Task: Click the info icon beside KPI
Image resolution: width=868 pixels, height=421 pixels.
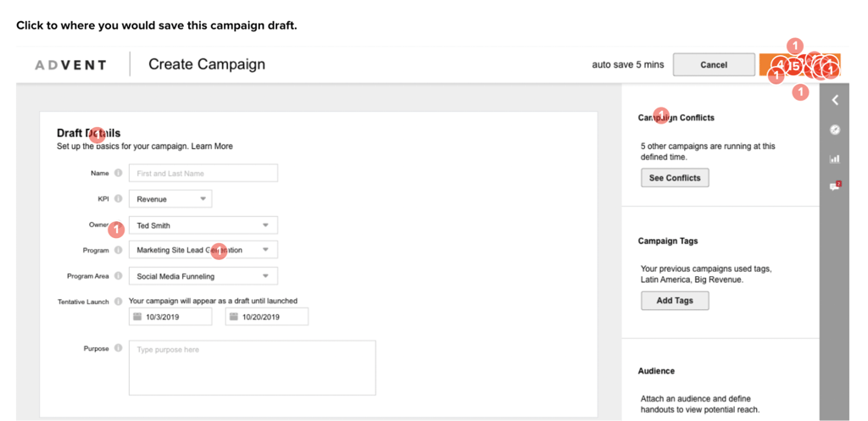Action: pyautogui.click(x=118, y=198)
